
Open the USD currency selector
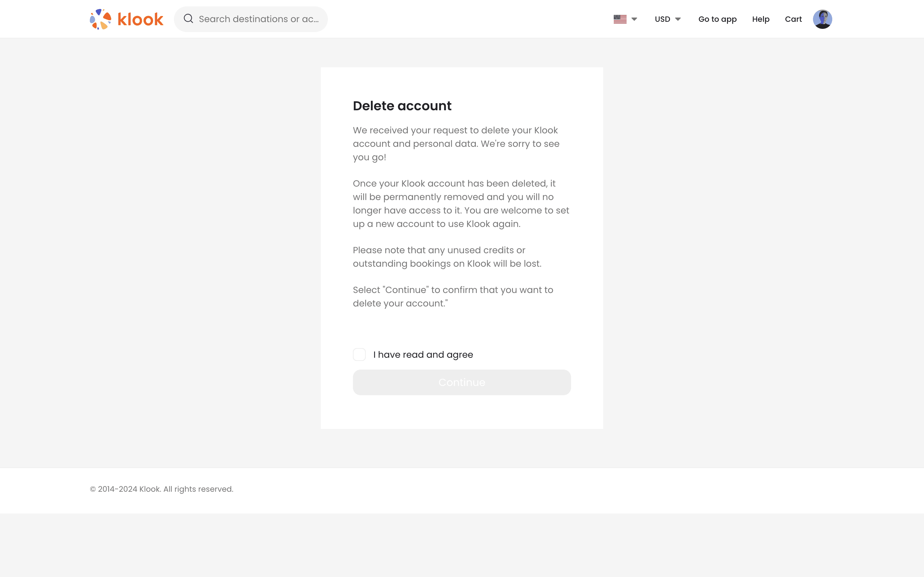point(663,19)
